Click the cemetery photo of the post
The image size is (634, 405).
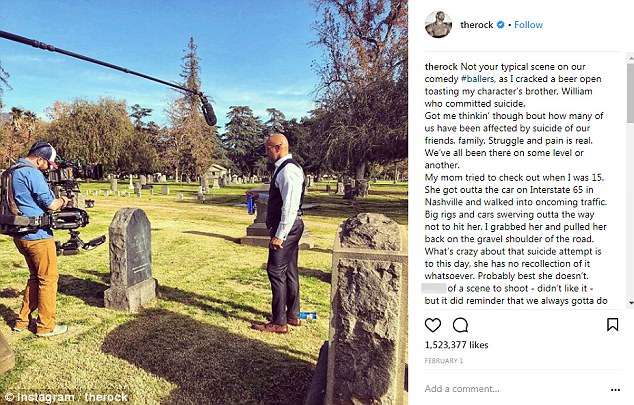pyautogui.click(x=204, y=202)
